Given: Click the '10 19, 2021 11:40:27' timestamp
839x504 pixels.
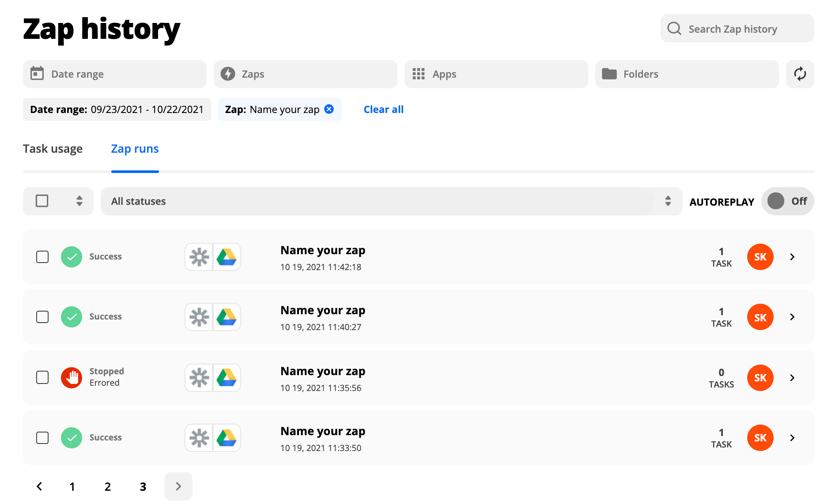Looking at the screenshot, I should (321, 327).
